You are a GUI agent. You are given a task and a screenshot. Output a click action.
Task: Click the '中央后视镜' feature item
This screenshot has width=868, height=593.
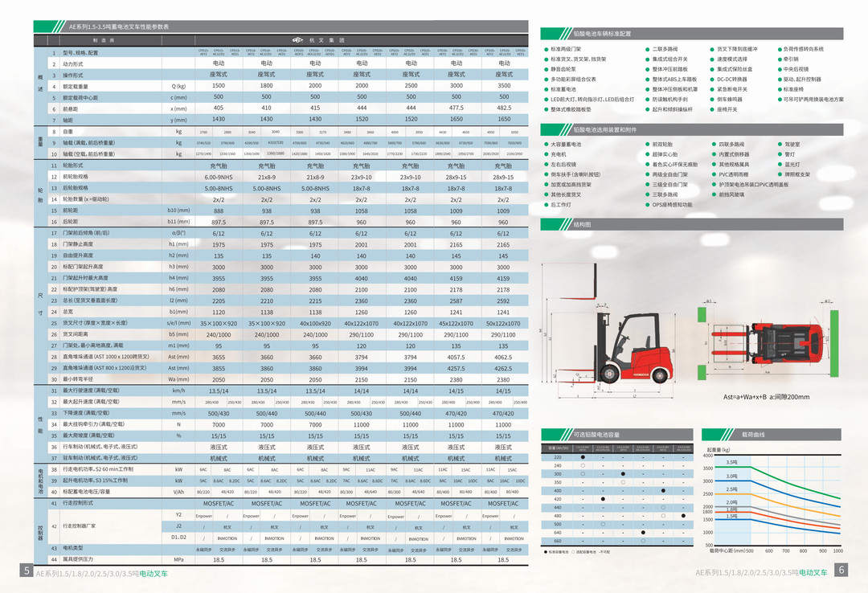[796, 69]
